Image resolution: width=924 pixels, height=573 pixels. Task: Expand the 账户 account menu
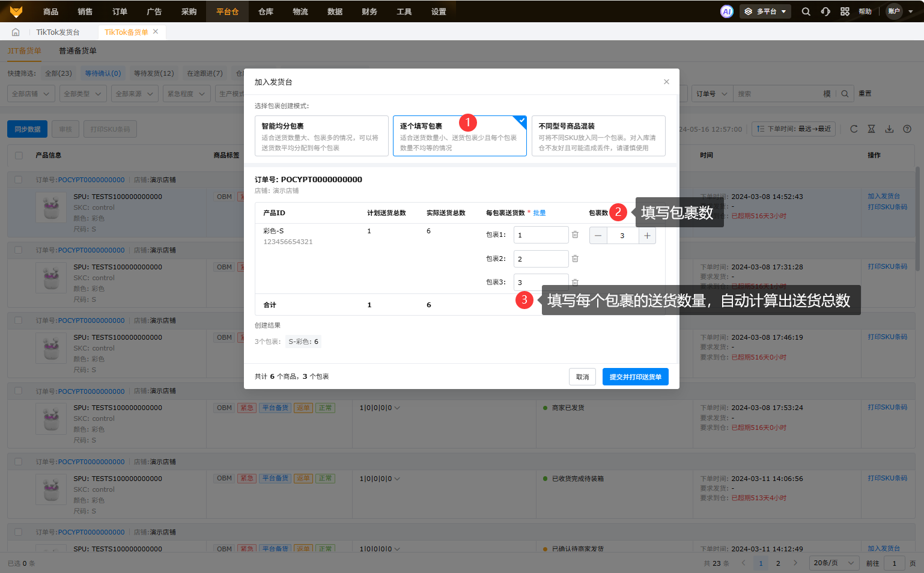coord(899,11)
